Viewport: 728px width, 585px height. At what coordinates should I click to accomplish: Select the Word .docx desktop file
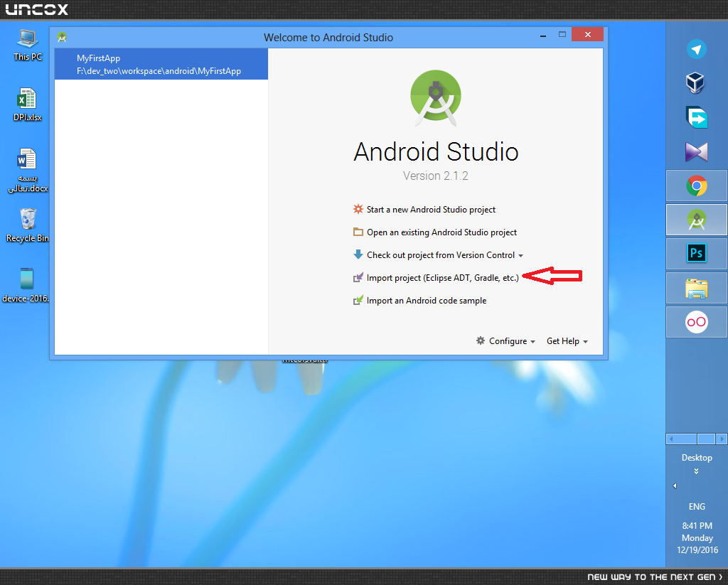pyautogui.click(x=28, y=171)
